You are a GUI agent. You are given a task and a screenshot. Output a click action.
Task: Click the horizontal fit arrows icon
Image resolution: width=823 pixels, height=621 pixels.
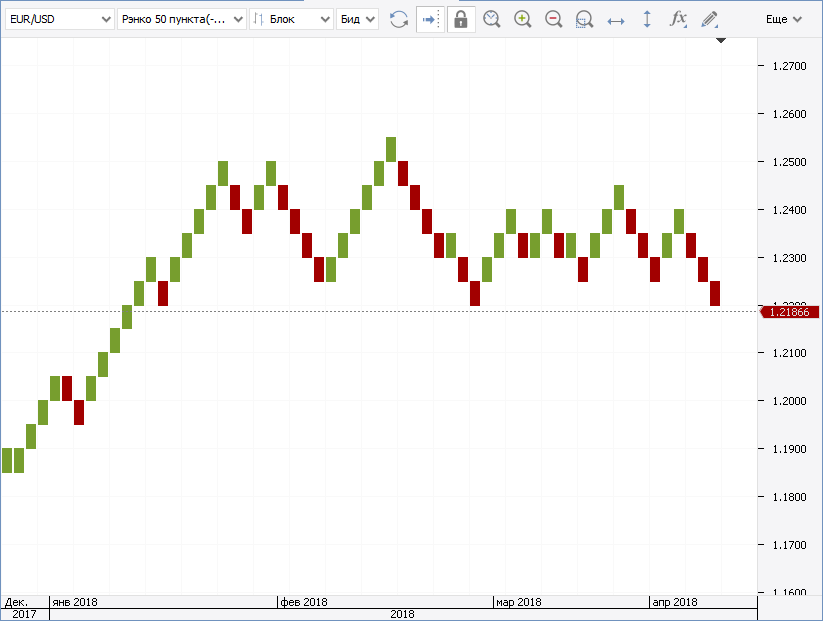click(616, 19)
